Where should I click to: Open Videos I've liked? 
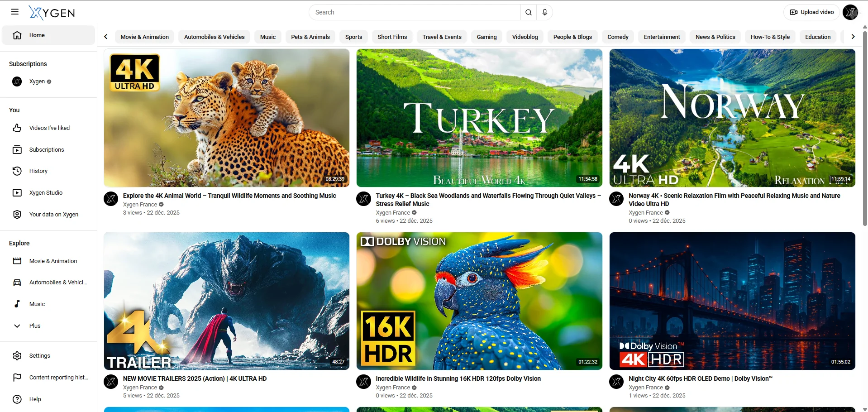pos(49,128)
